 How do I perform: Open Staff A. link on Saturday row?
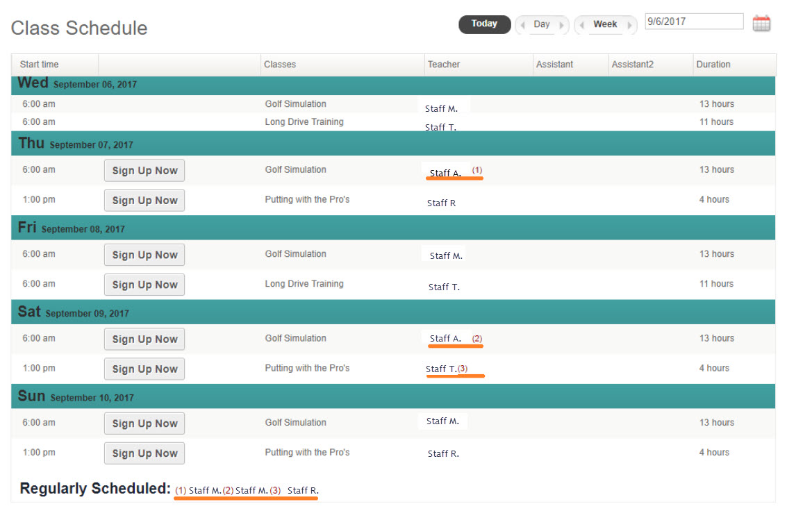(x=445, y=338)
